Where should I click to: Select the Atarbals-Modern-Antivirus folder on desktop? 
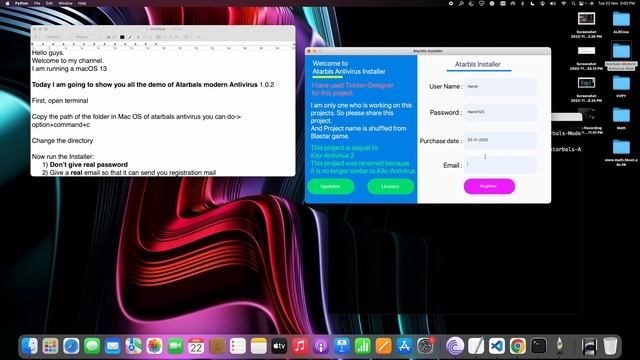tap(621, 55)
